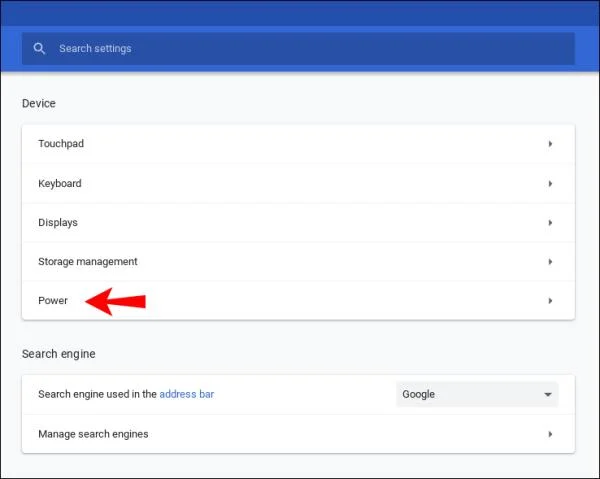This screenshot has width=600, height=479.
Task: Open the Power settings label
Action: click(x=53, y=301)
